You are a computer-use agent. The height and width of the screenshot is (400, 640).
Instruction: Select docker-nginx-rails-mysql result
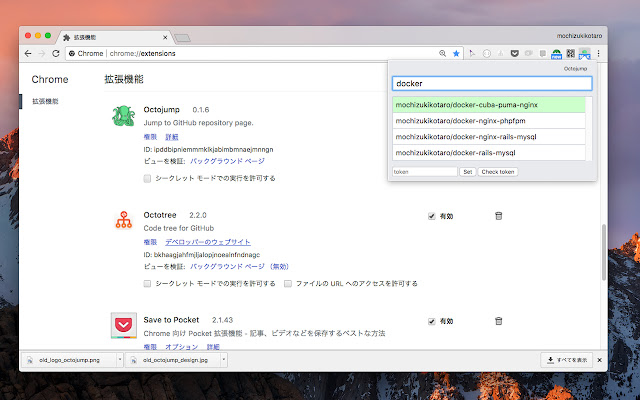point(489,137)
